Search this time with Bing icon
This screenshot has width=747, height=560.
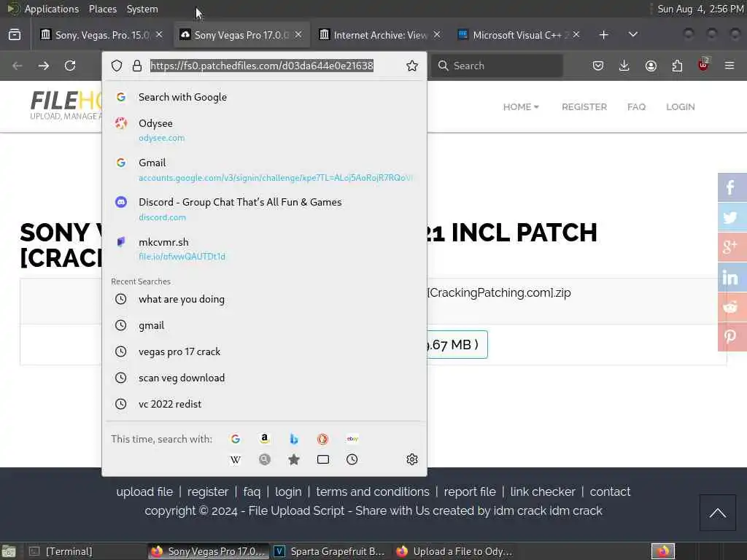pos(294,439)
